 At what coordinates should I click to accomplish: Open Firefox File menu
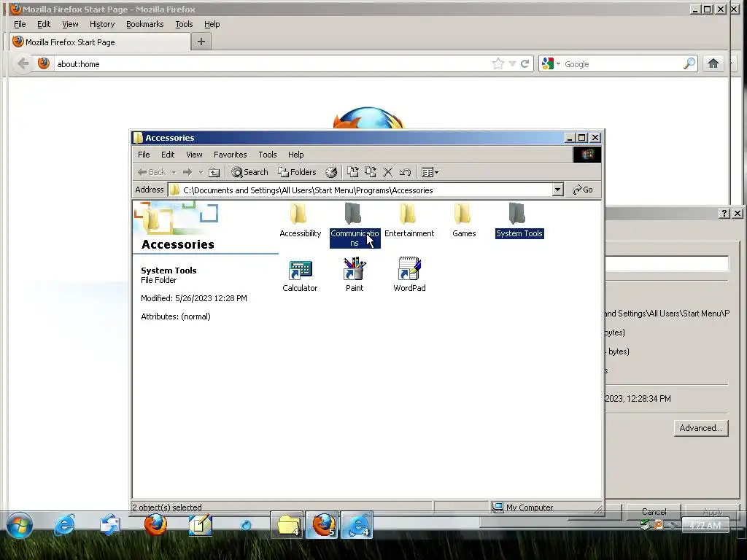tap(20, 24)
